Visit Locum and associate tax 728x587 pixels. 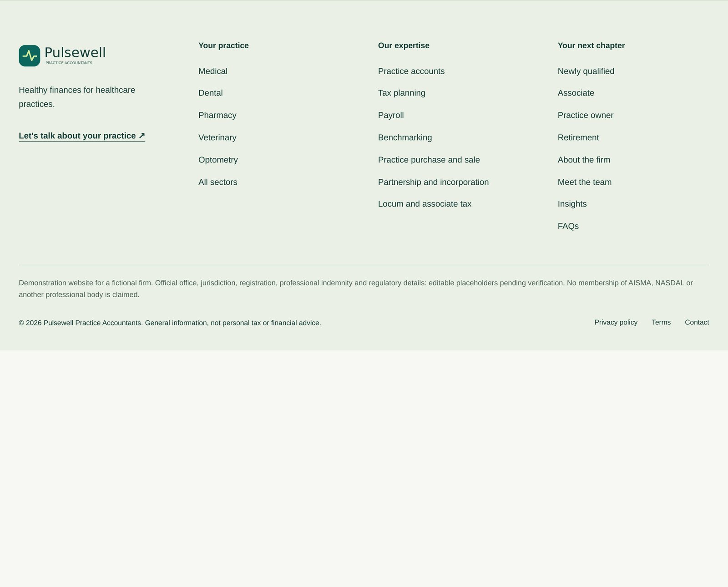425,204
